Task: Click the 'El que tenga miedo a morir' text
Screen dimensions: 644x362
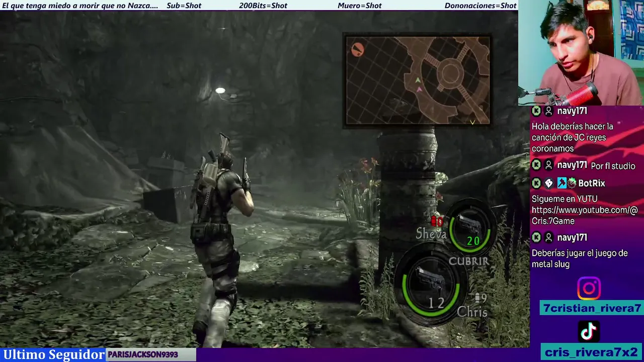Action: [x=80, y=6]
